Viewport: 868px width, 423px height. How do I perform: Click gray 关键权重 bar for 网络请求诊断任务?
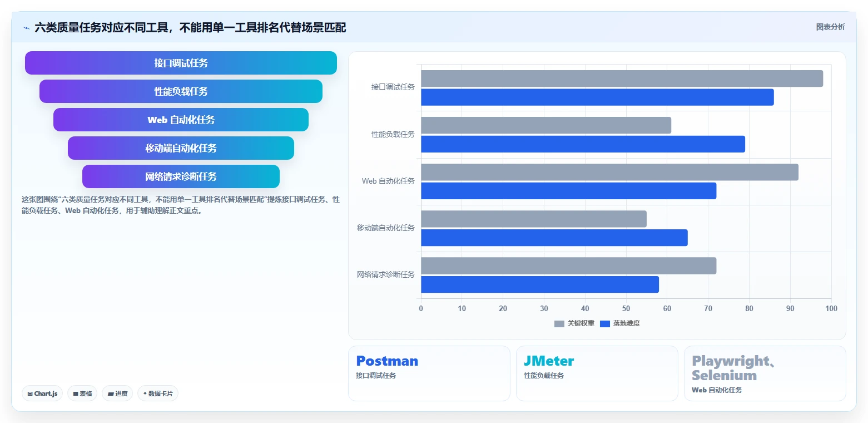point(568,265)
